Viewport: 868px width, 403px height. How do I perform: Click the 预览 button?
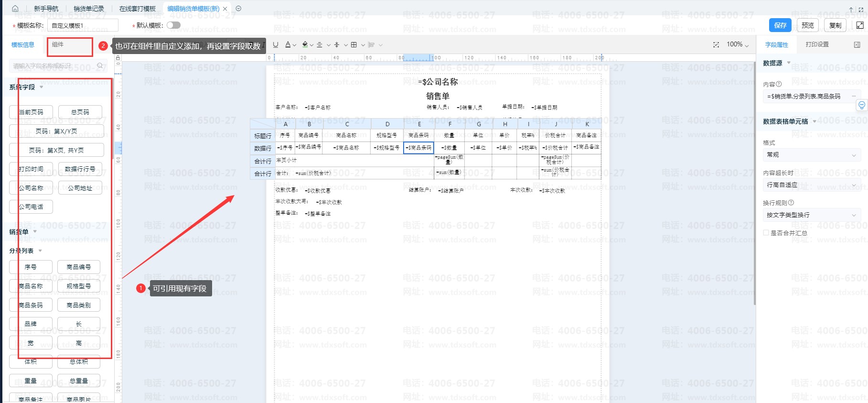click(808, 25)
